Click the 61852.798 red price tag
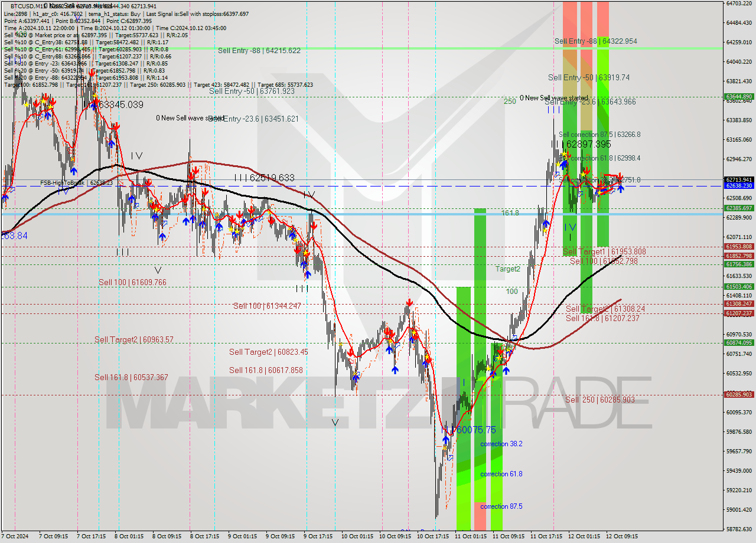Image resolution: width=756 pixels, height=543 pixels. coord(739,256)
